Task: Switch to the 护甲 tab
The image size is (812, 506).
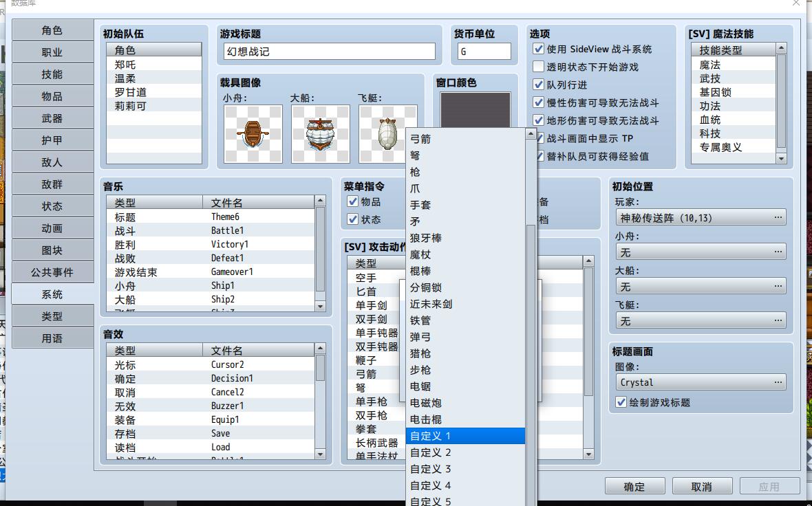Action: click(52, 140)
